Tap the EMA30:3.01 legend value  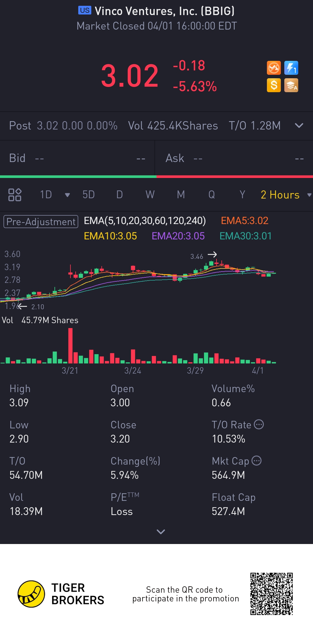(246, 236)
